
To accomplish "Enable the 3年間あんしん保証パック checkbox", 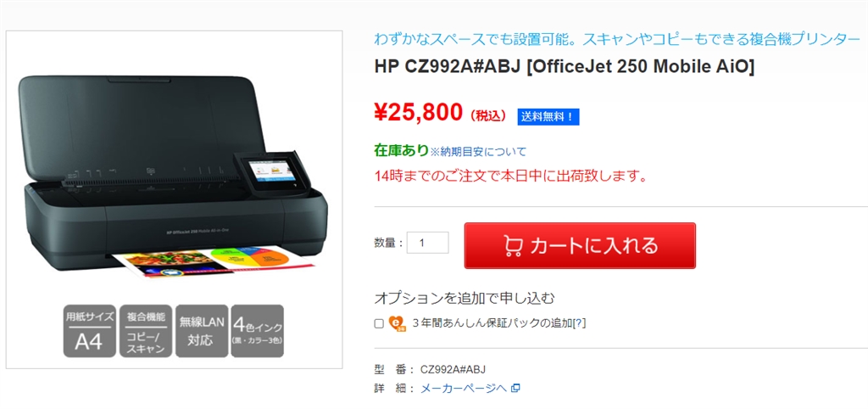I will [379, 323].
